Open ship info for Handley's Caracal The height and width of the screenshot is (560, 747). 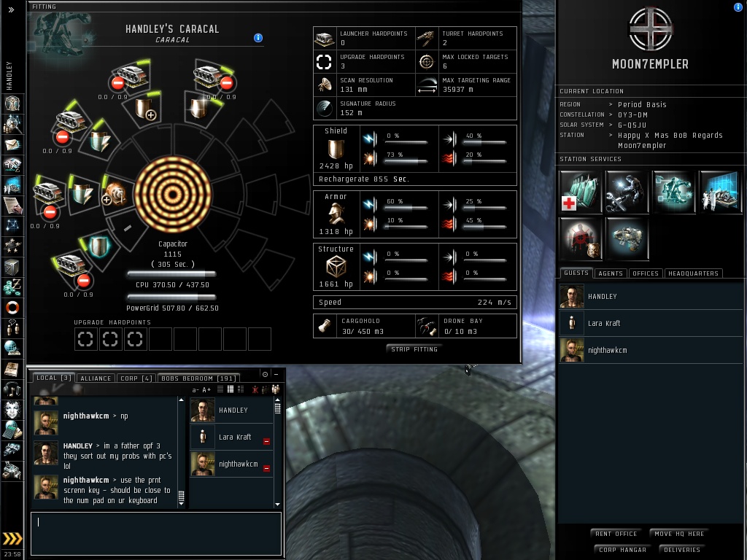point(258,38)
